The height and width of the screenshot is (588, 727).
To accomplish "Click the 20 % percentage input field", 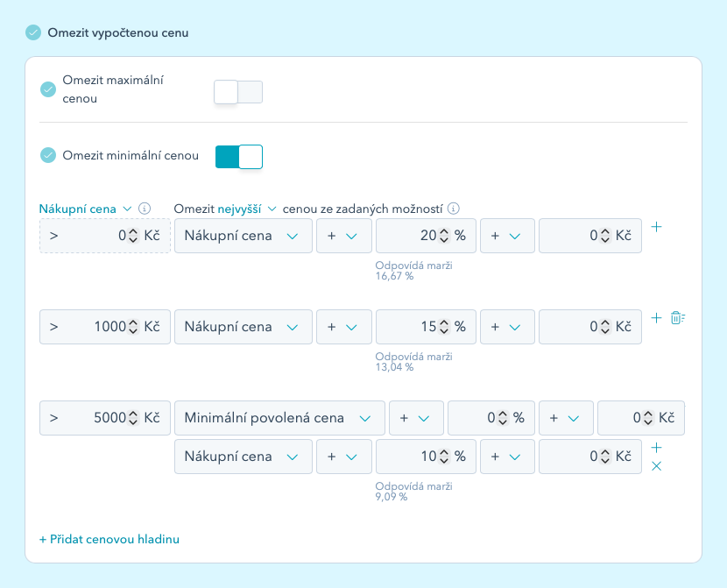I will (x=426, y=236).
